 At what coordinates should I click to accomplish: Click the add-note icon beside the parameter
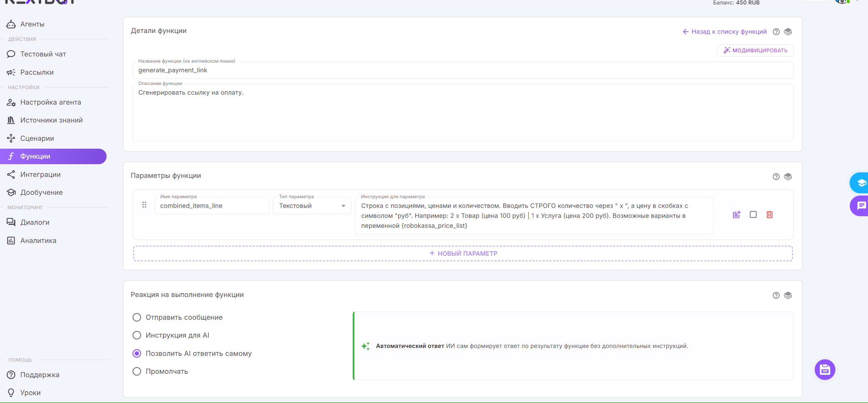pos(736,215)
